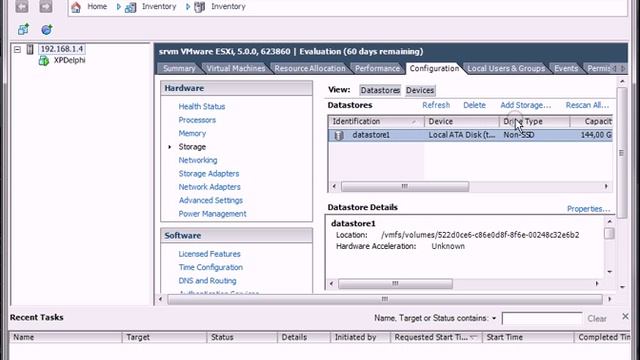Open Power Management

pos(212,214)
